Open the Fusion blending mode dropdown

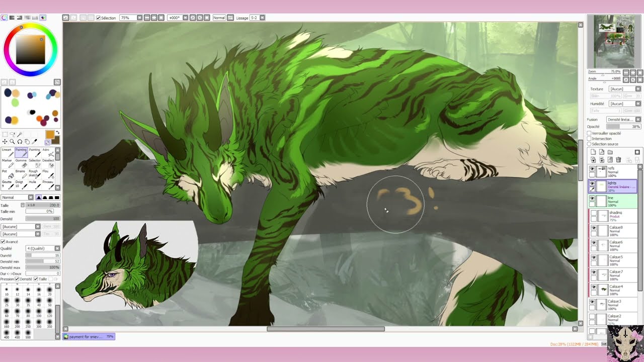[624, 120]
